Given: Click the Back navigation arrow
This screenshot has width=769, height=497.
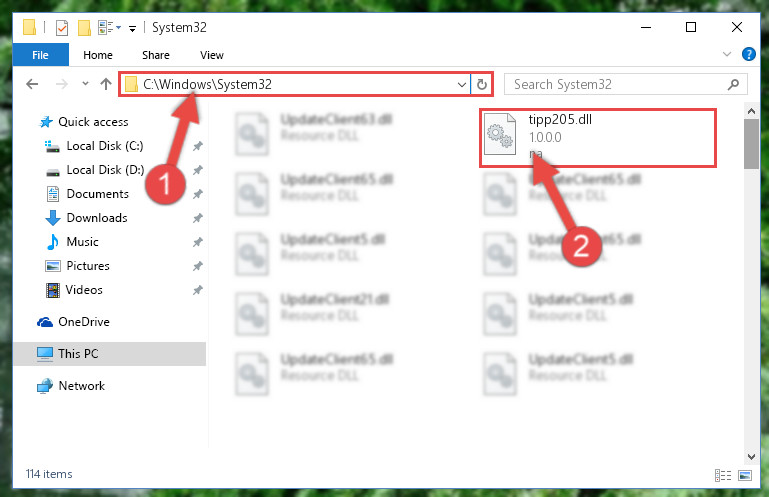Looking at the screenshot, I should [32, 84].
